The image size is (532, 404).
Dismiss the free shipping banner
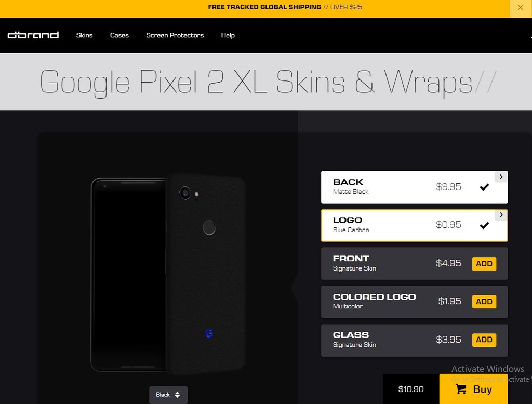coord(521,7)
